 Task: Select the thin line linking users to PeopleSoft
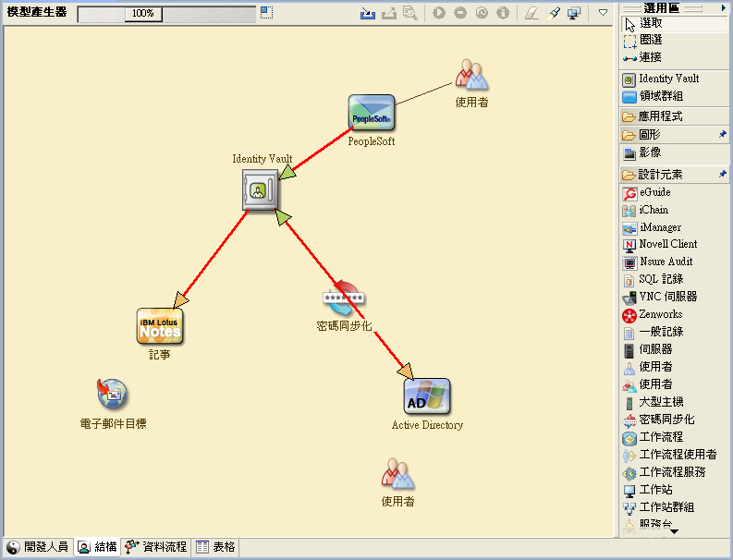424,93
